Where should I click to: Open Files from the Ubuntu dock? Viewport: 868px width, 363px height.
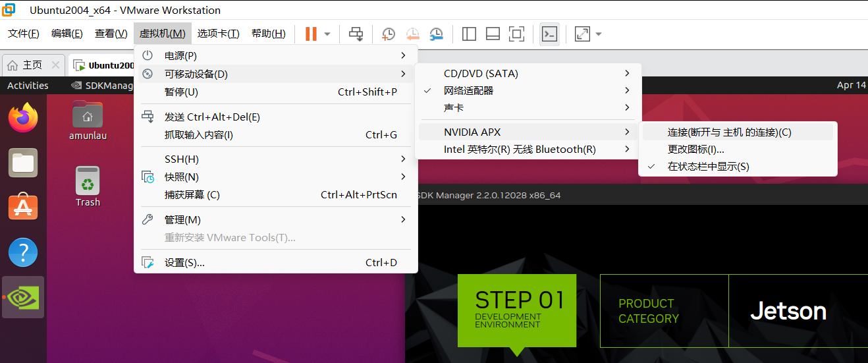23,163
